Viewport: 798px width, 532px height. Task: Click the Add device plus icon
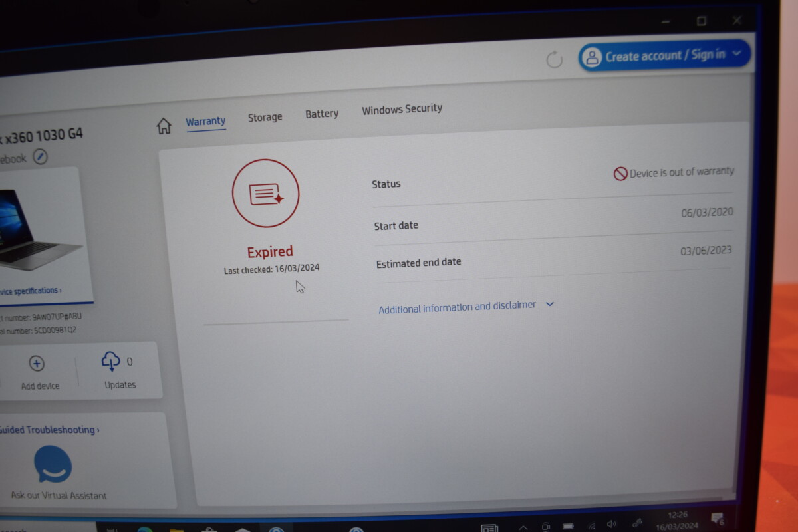37,364
